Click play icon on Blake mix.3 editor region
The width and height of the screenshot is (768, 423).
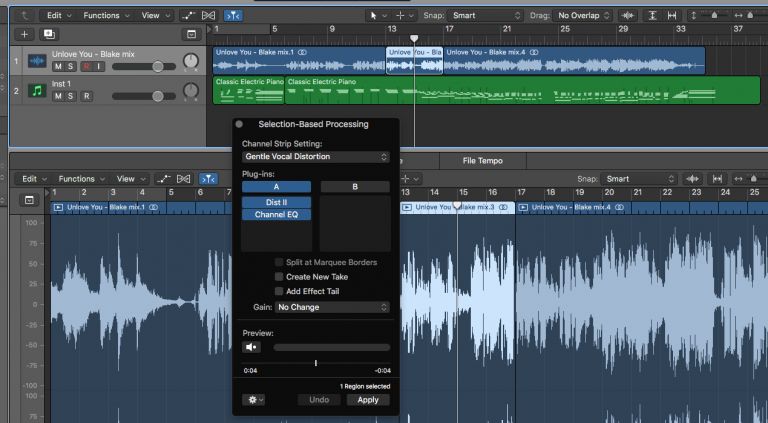point(407,208)
